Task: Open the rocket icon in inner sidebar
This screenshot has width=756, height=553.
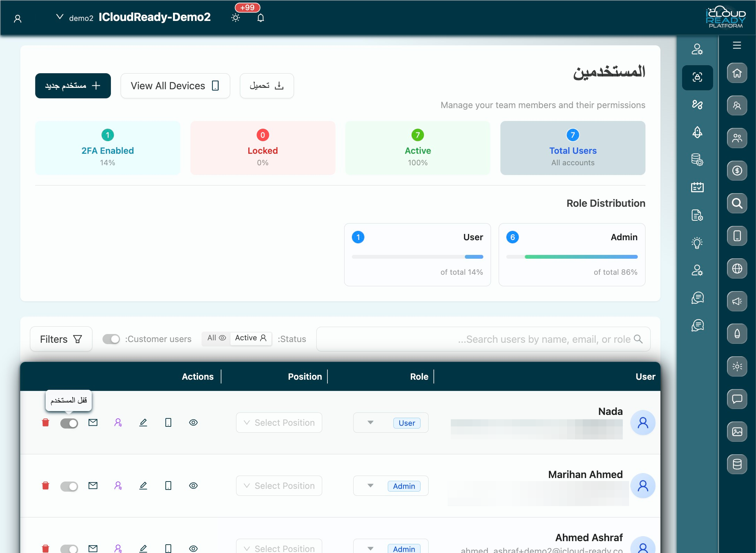Action: tap(697, 132)
